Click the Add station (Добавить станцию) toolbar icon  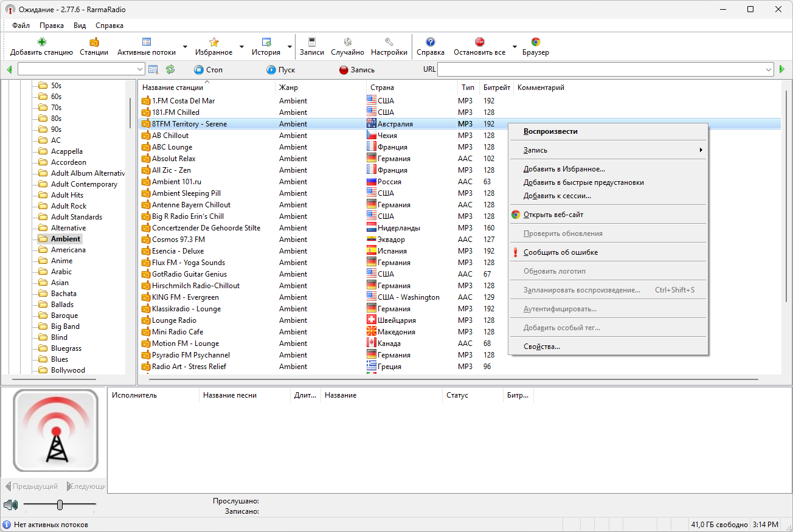41,42
